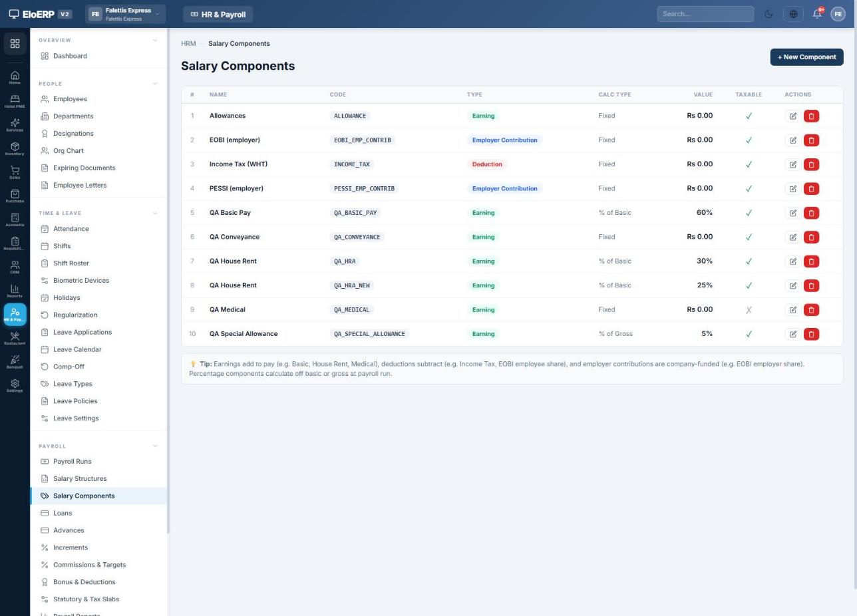Open the apps grid icon

click(15, 44)
